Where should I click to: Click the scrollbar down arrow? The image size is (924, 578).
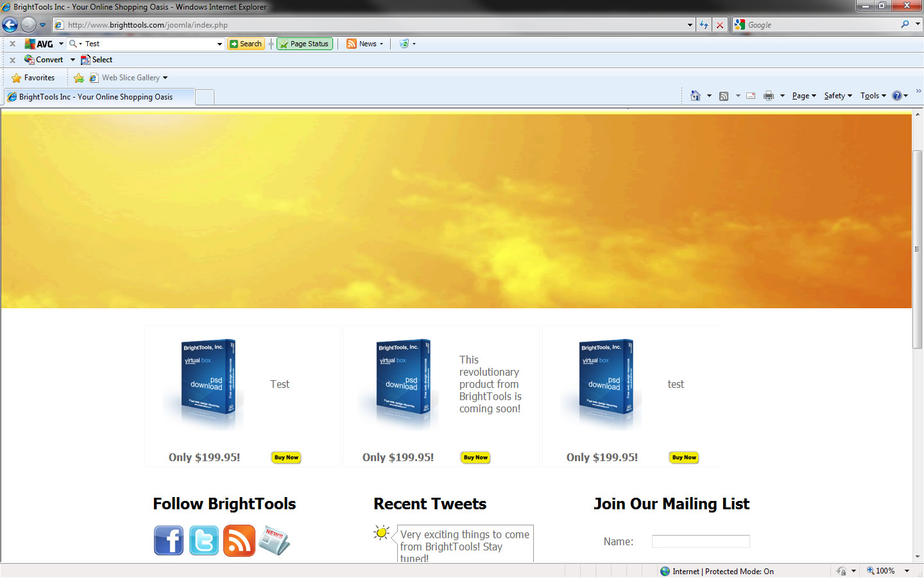pos(918,557)
